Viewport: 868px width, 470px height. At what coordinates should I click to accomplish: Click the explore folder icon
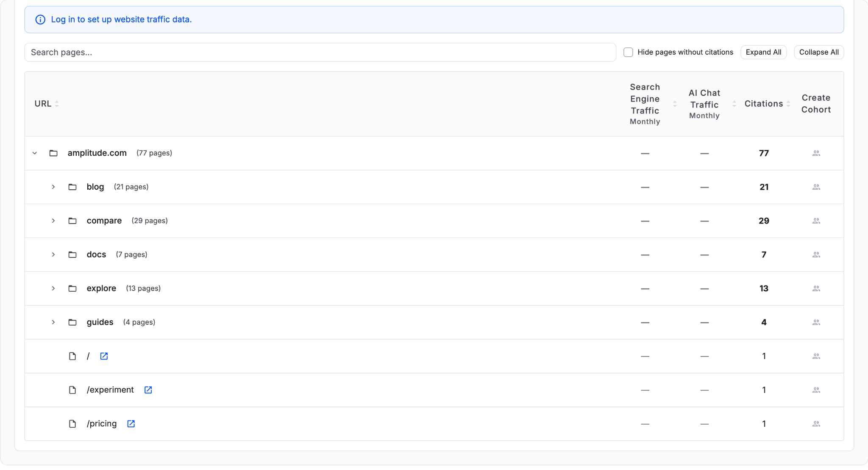click(x=72, y=289)
